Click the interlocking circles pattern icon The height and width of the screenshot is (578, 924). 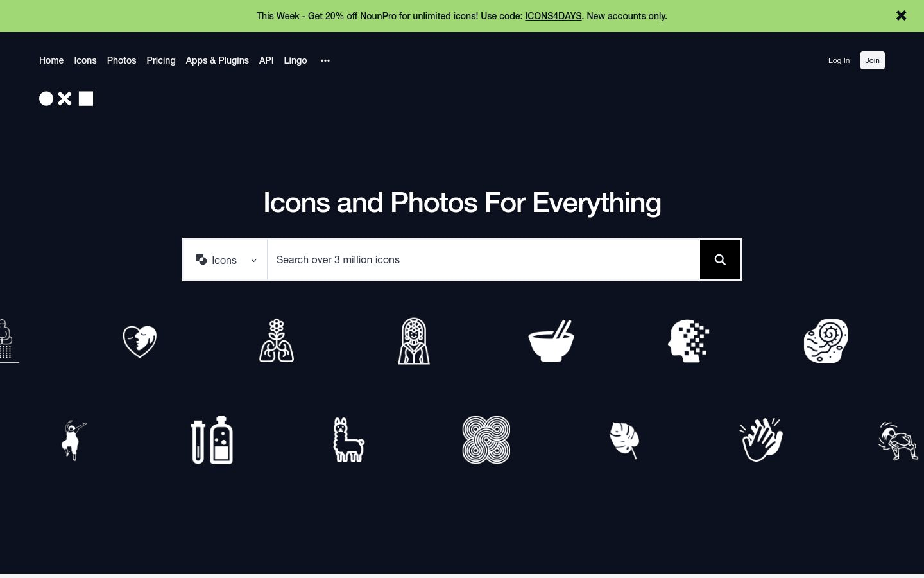(486, 440)
